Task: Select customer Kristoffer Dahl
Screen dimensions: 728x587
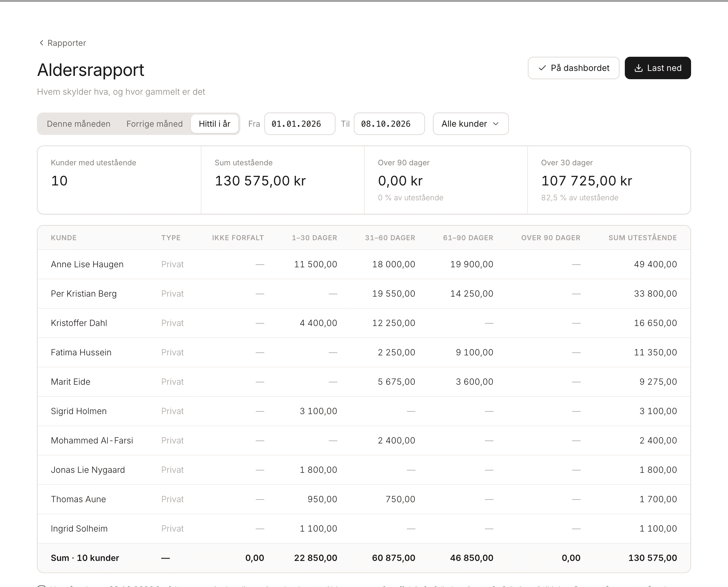Action: pyautogui.click(x=79, y=323)
